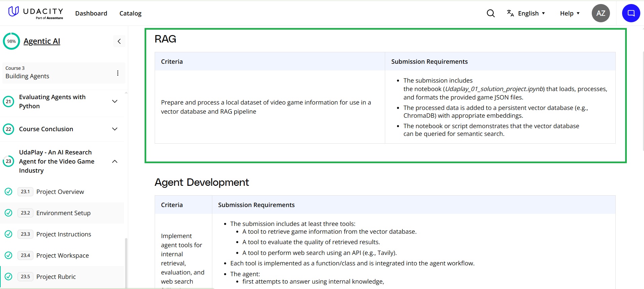Click the Udacity logo icon
Viewport: 644px width, 289px height.
[13, 11]
